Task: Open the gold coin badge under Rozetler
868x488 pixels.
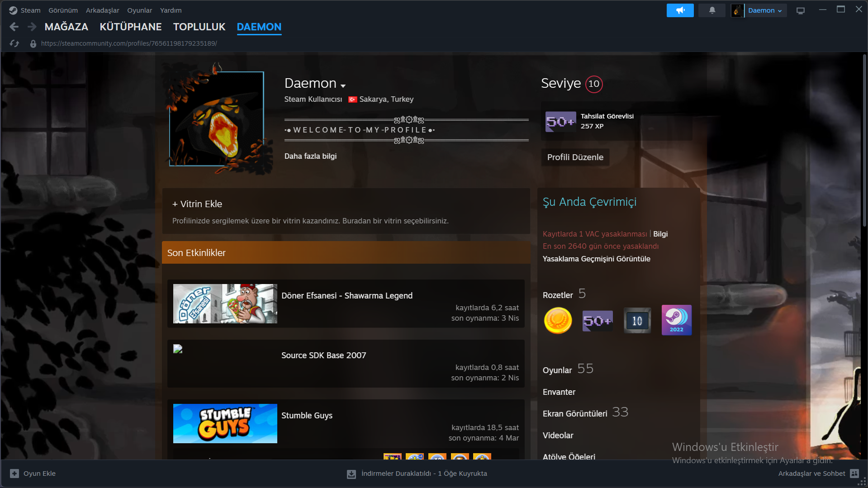Action: tap(558, 321)
